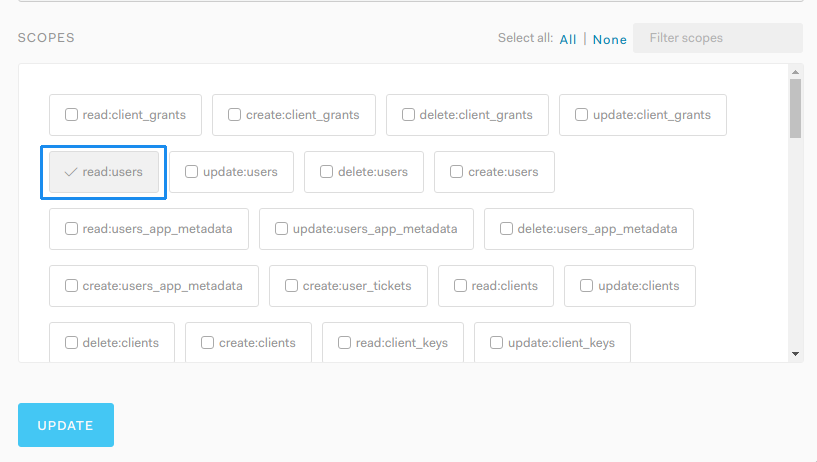Click the scroll up arrow in scopes list
The image size is (817, 462).
tap(795, 72)
